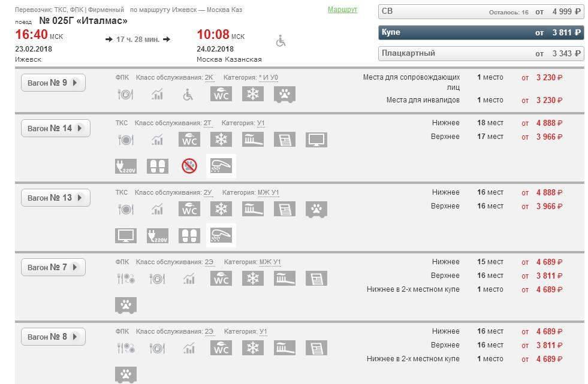Open category МЖ У1 link in wagon 13

click(269, 192)
